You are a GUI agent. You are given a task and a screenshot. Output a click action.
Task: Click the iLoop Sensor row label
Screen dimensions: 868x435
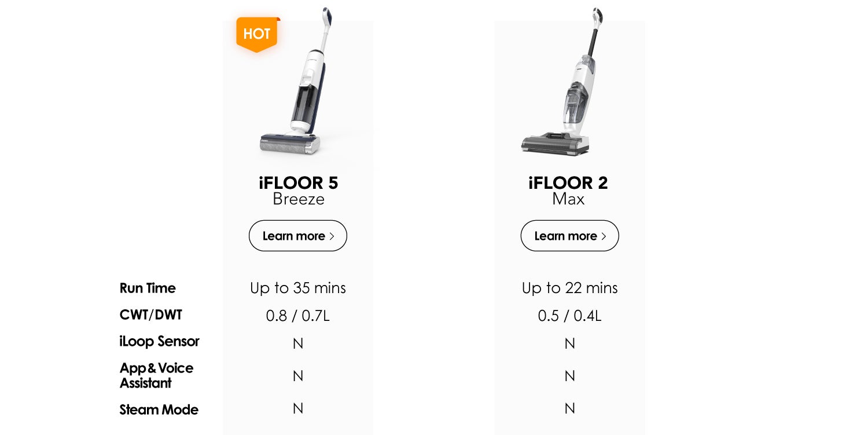point(159,342)
